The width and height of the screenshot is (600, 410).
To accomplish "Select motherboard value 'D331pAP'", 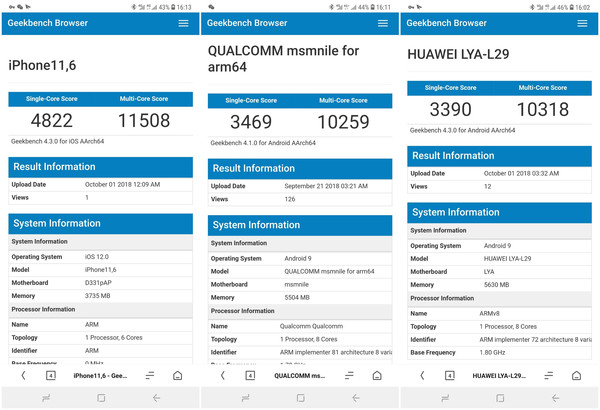I will pyautogui.click(x=98, y=283).
